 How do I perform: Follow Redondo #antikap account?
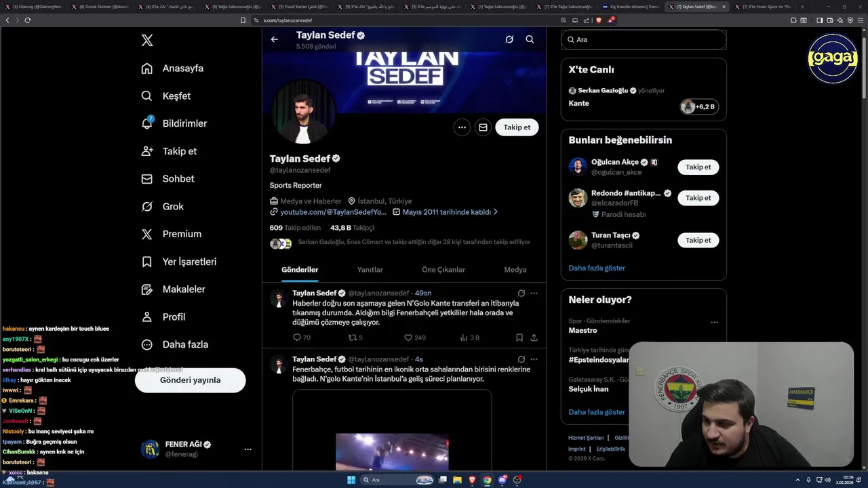tap(698, 198)
